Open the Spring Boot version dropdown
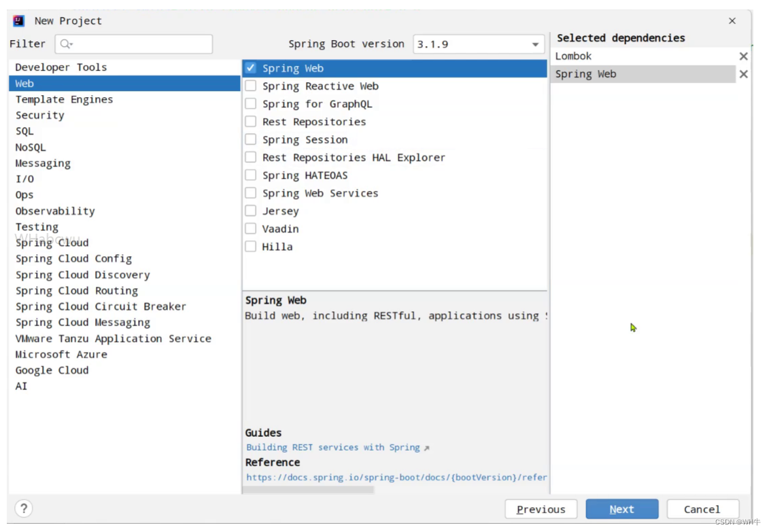 point(479,44)
